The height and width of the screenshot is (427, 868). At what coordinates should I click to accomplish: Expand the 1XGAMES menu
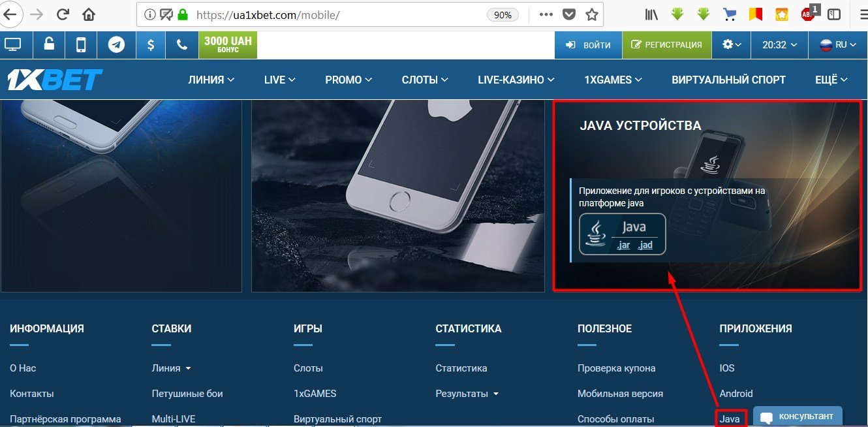613,80
